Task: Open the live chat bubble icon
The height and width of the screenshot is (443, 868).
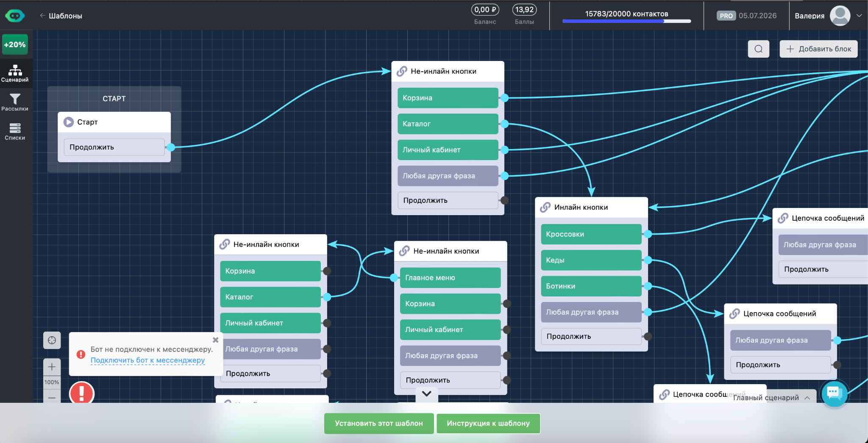Action: click(834, 393)
